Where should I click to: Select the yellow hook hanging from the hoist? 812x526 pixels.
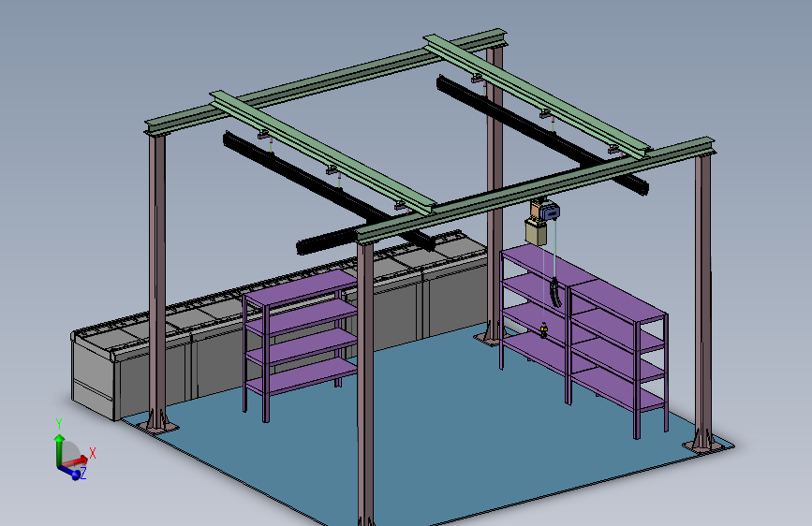pyautogui.click(x=544, y=329)
